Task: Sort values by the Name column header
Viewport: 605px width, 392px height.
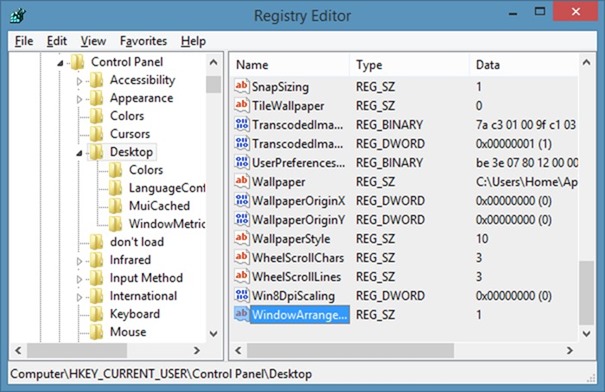Action: tap(290, 64)
